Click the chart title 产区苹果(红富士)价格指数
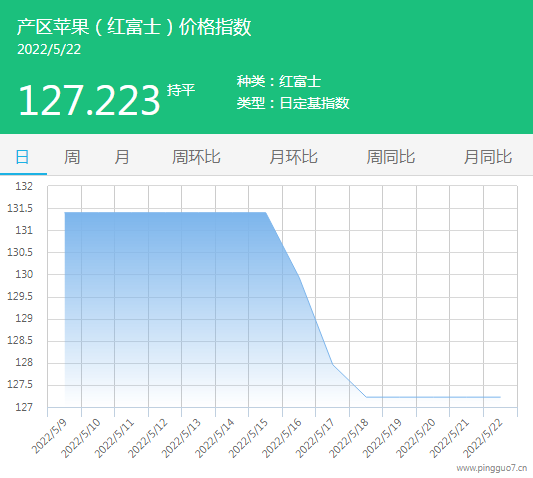This screenshot has height=478, width=533. tap(134, 27)
